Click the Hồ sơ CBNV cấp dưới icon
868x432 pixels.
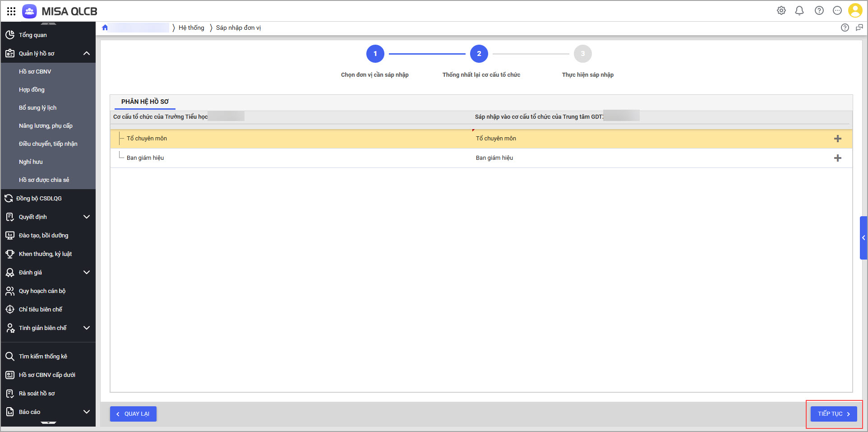10,375
